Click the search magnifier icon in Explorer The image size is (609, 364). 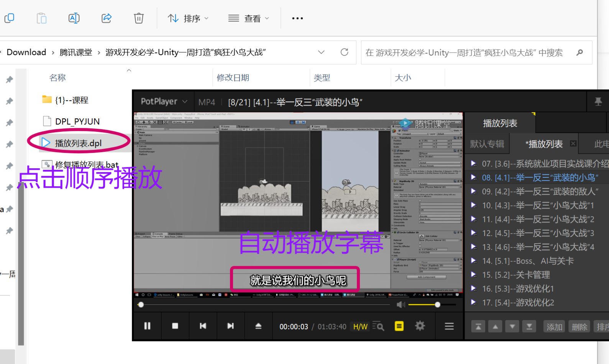[579, 52]
